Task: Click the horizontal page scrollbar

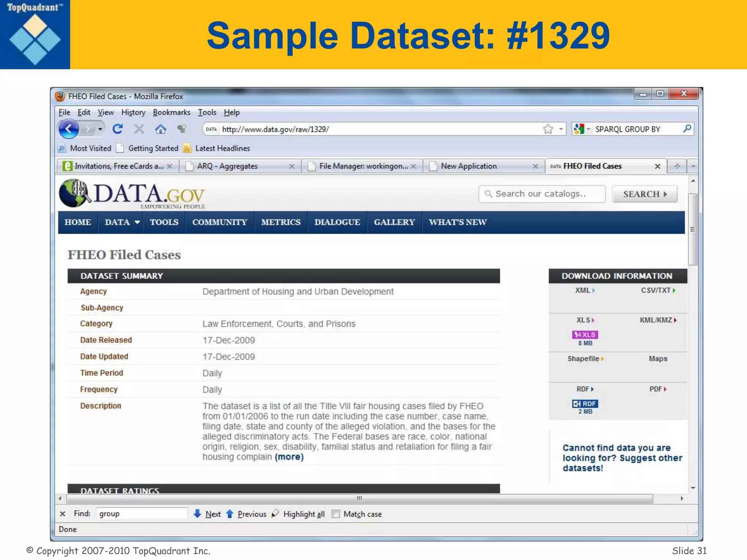Action: [360, 498]
